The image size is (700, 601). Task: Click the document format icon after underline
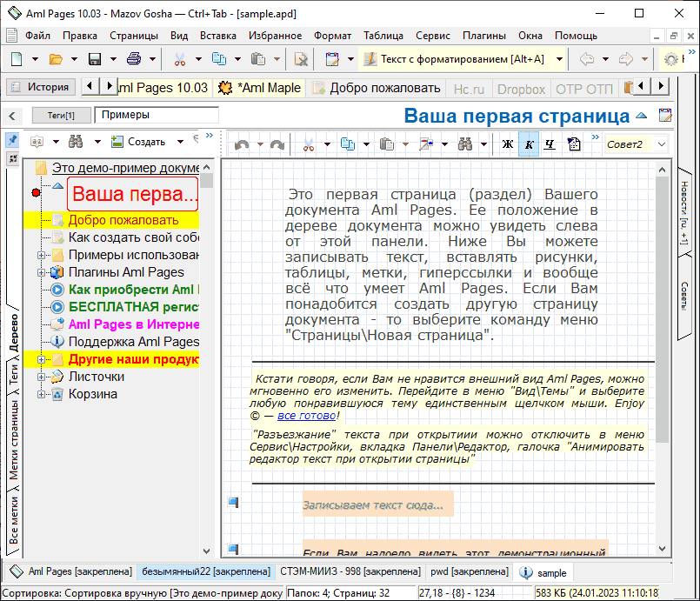point(574,144)
